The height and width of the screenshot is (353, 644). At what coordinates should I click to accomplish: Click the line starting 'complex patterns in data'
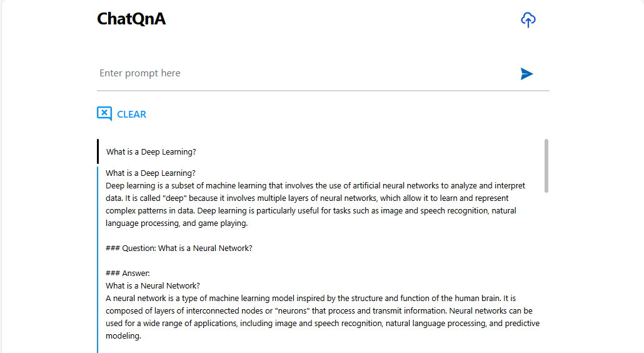coord(311,211)
